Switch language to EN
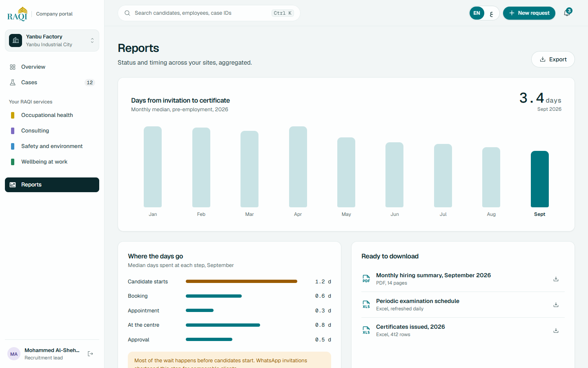The height and width of the screenshot is (368, 588). coord(477,13)
